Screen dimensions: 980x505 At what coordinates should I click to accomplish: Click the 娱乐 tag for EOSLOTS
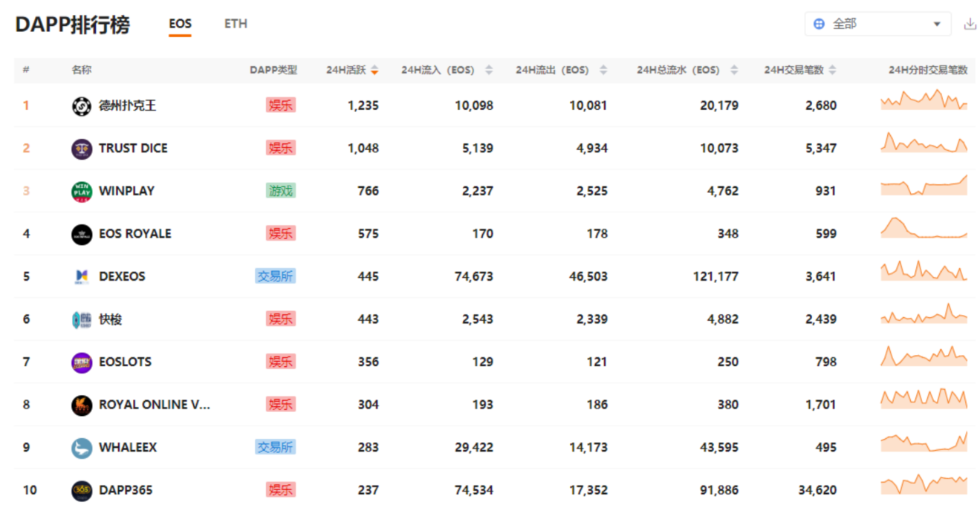pos(281,362)
